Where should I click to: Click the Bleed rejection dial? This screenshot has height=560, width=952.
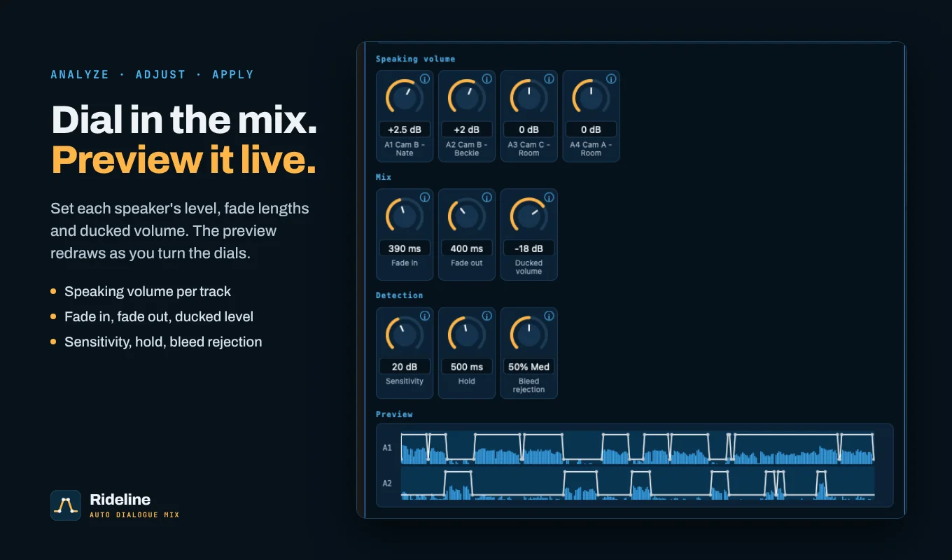(529, 335)
